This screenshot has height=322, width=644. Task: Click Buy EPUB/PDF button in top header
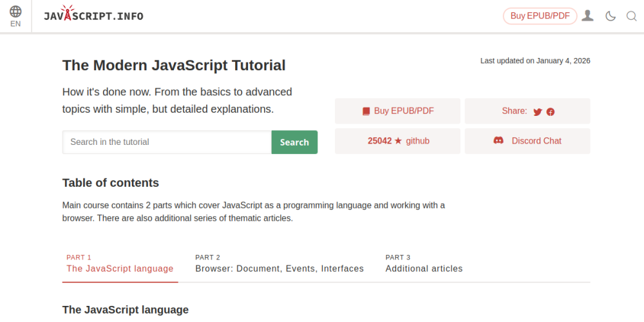[540, 16]
